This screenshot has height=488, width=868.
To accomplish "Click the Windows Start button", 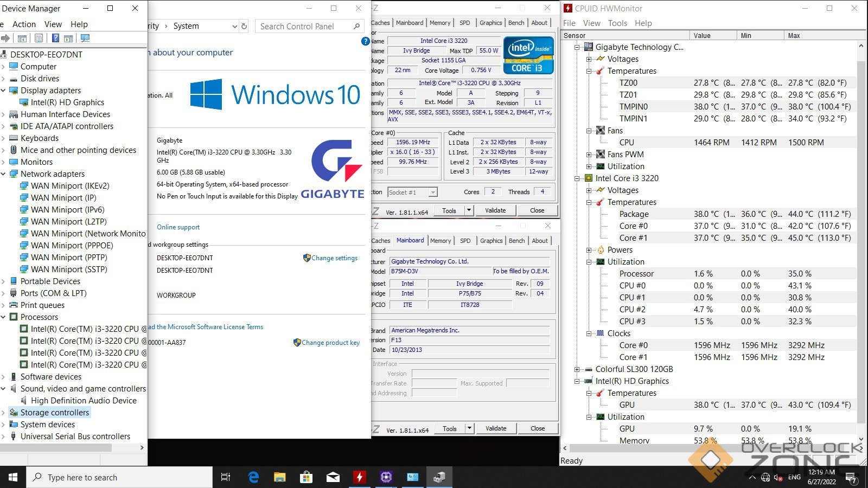I will [13, 477].
